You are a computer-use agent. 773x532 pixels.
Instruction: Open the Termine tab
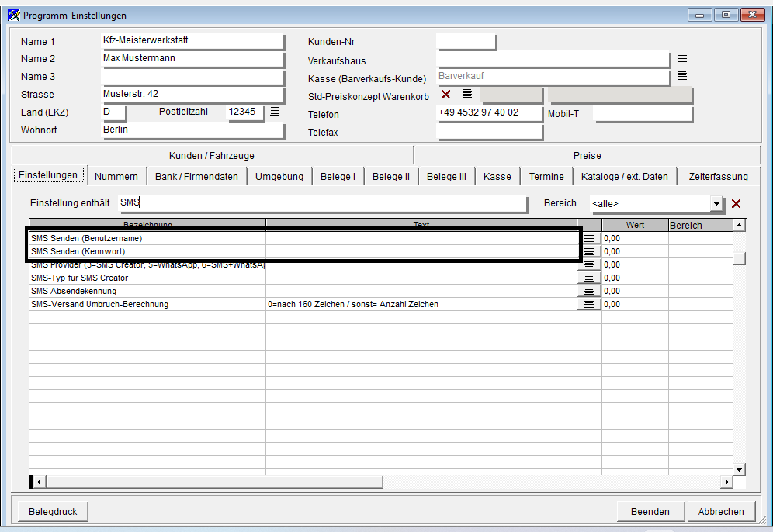tap(546, 177)
